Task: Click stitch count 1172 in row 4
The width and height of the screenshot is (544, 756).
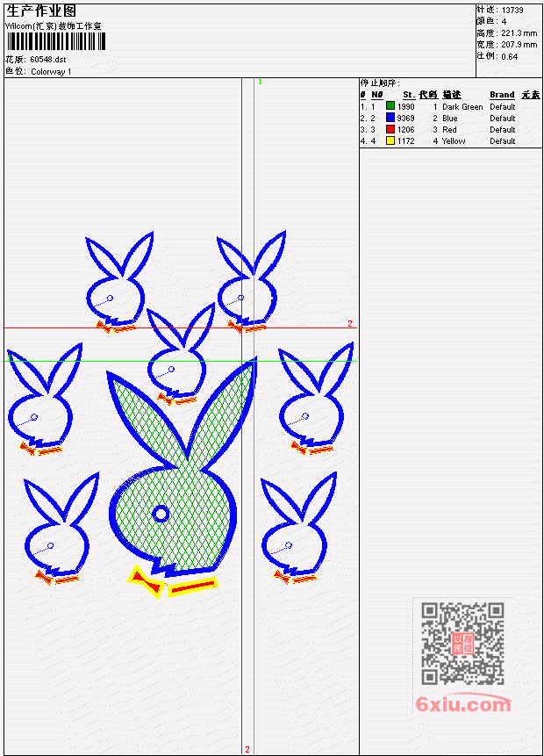Action: [x=405, y=141]
